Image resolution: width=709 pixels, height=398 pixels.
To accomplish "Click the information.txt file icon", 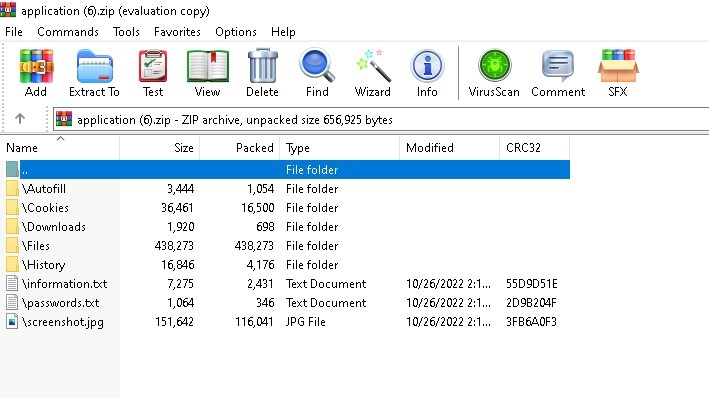I will pyautogui.click(x=12, y=283).
